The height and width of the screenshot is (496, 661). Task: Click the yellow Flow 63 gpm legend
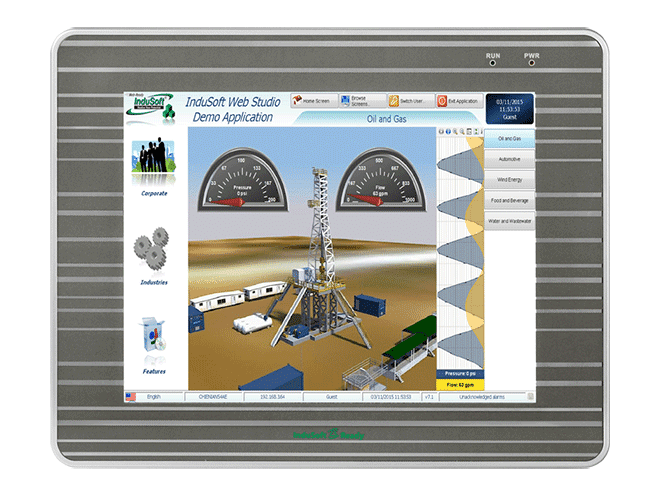(x=460, y=385)
